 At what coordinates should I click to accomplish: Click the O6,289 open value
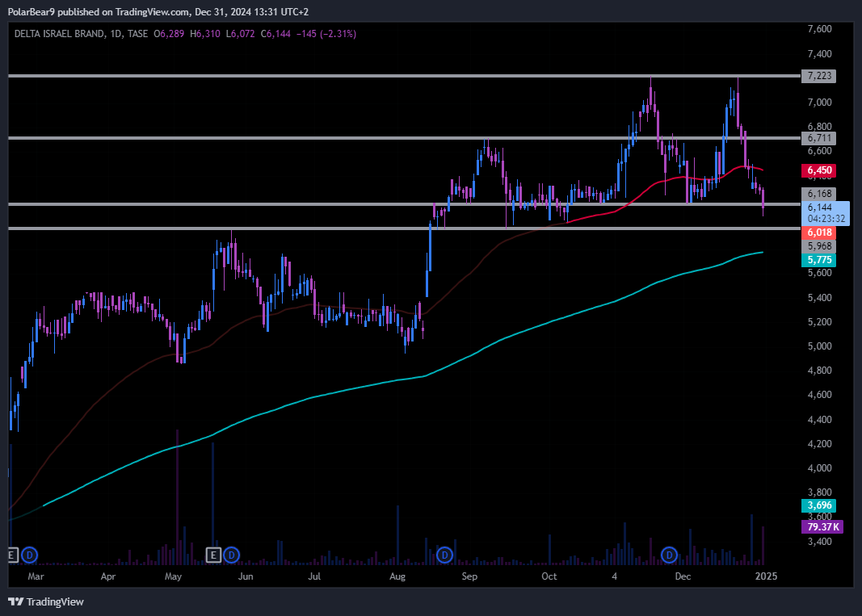169,34
